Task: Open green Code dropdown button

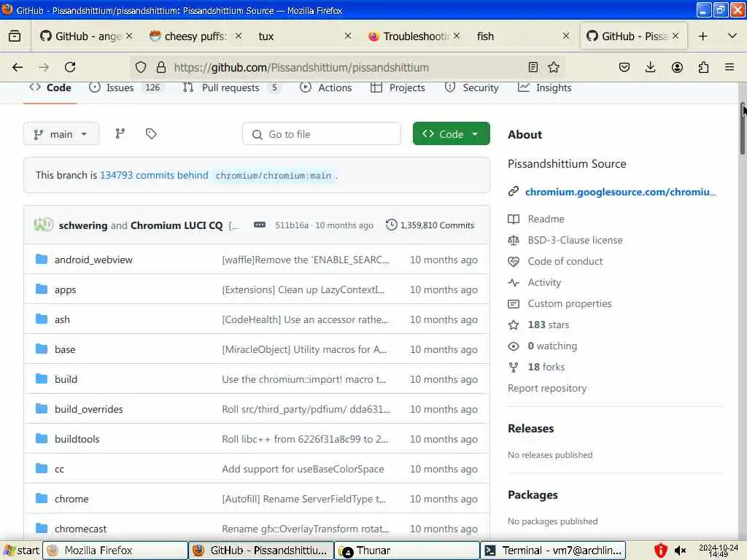Action: click(x=451, y=134)
